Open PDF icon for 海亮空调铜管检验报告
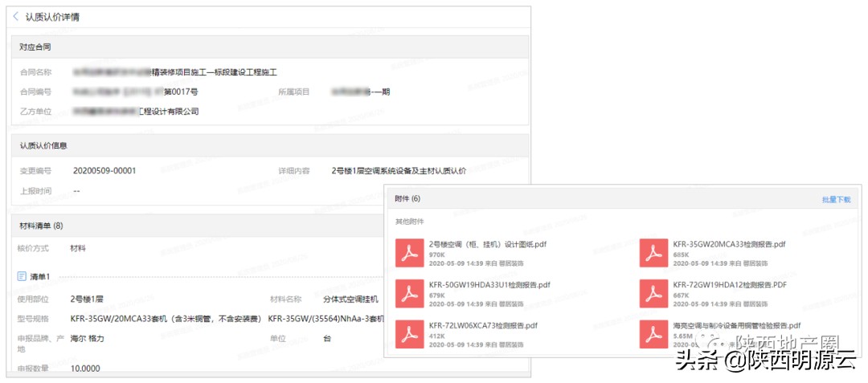 click(x=653, y=334)
